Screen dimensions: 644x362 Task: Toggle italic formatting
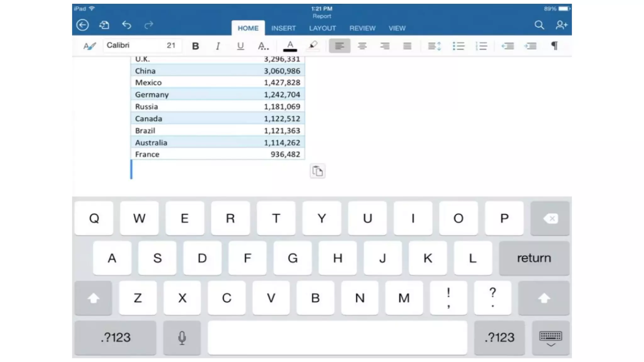click(x=218, y=46)
